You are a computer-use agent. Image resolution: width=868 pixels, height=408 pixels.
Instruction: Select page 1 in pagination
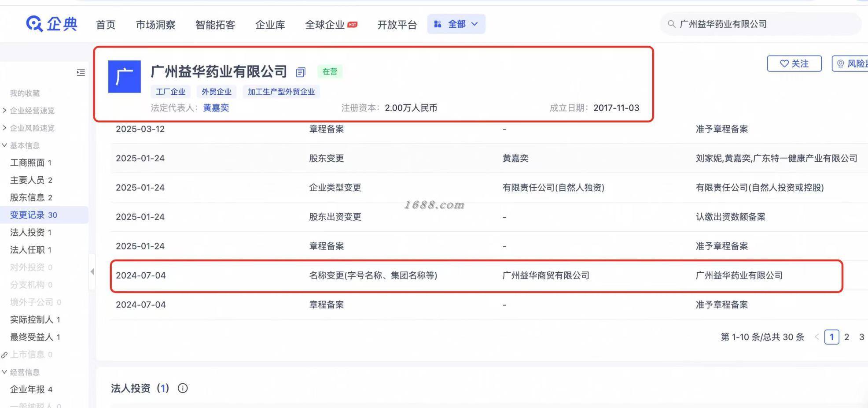click(831, 337)
